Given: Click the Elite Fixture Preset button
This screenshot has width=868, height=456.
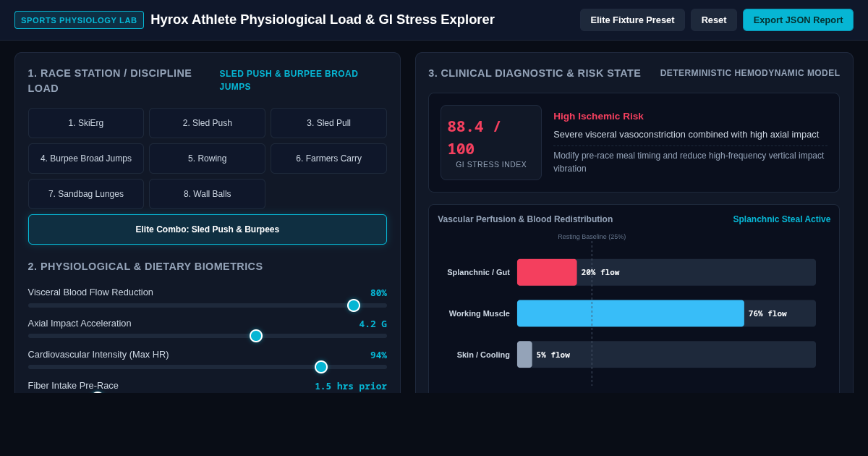Looking at the screenshot, I should (632, 20).
